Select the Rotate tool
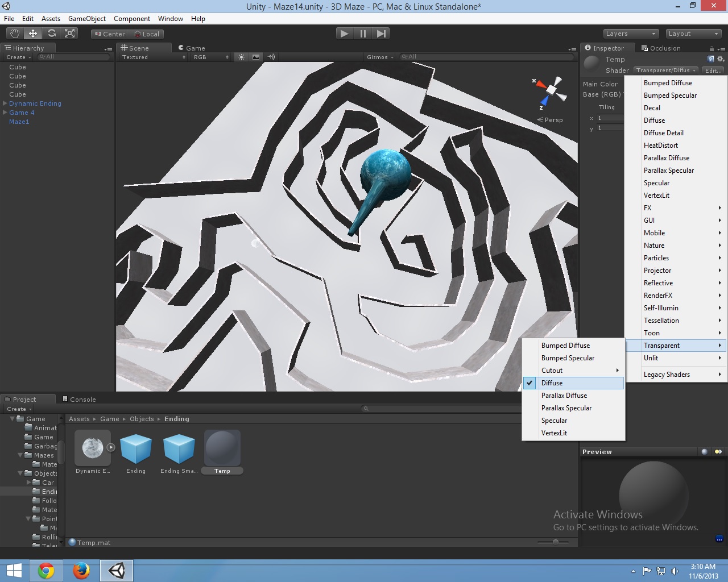 point(51,34)
